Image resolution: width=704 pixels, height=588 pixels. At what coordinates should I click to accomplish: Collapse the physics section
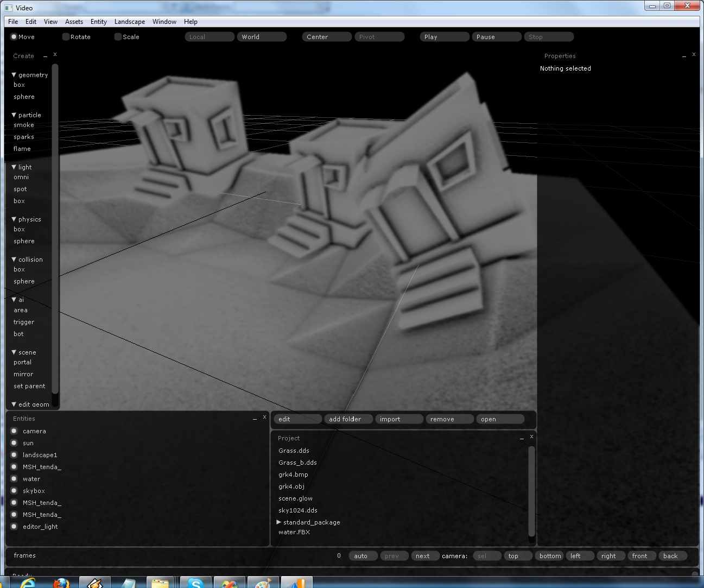pos(14,219)
